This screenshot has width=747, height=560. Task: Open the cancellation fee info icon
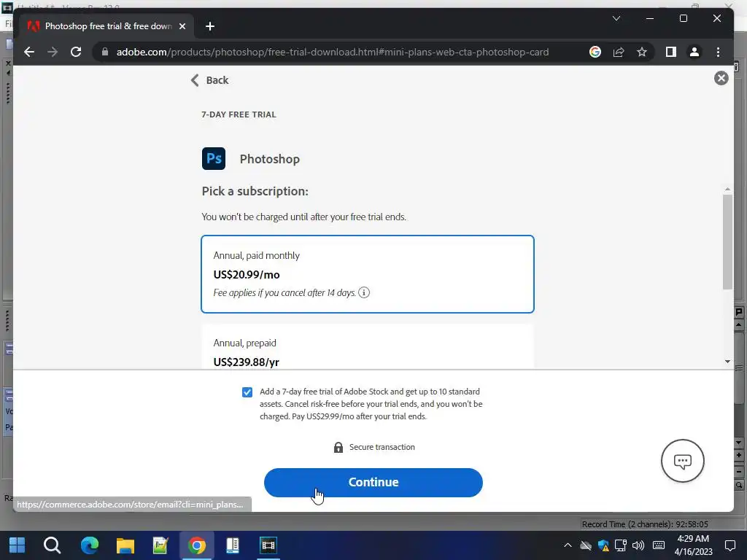pos(364,292)
